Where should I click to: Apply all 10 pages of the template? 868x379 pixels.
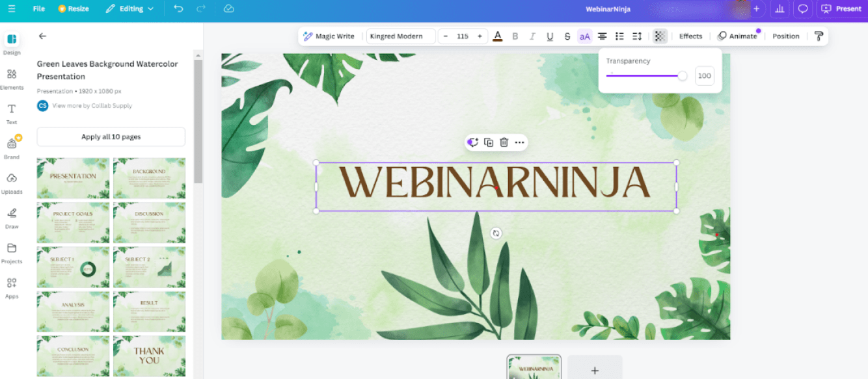[x=111, y=137]
